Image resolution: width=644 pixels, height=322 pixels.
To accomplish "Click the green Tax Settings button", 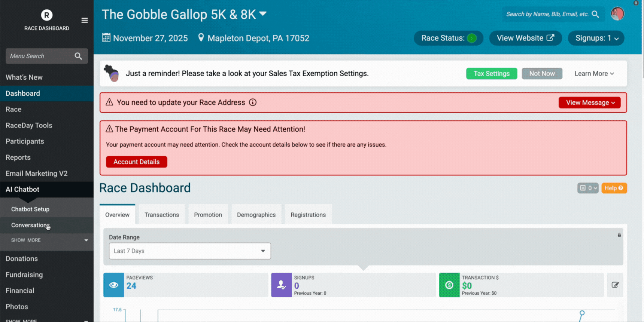I will [x=491, y=74].
